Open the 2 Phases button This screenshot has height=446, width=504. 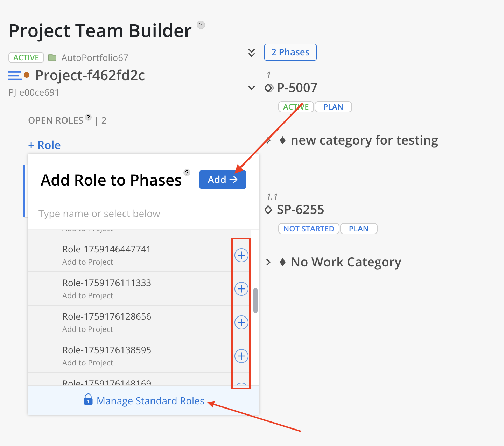click(x=290, y=52)
